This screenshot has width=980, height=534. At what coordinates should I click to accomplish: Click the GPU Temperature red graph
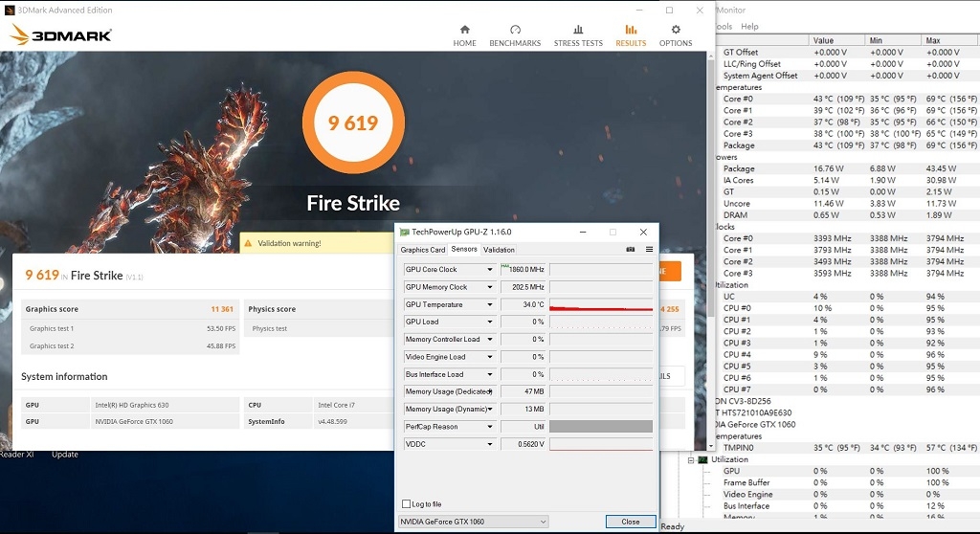tap(601, 304)
